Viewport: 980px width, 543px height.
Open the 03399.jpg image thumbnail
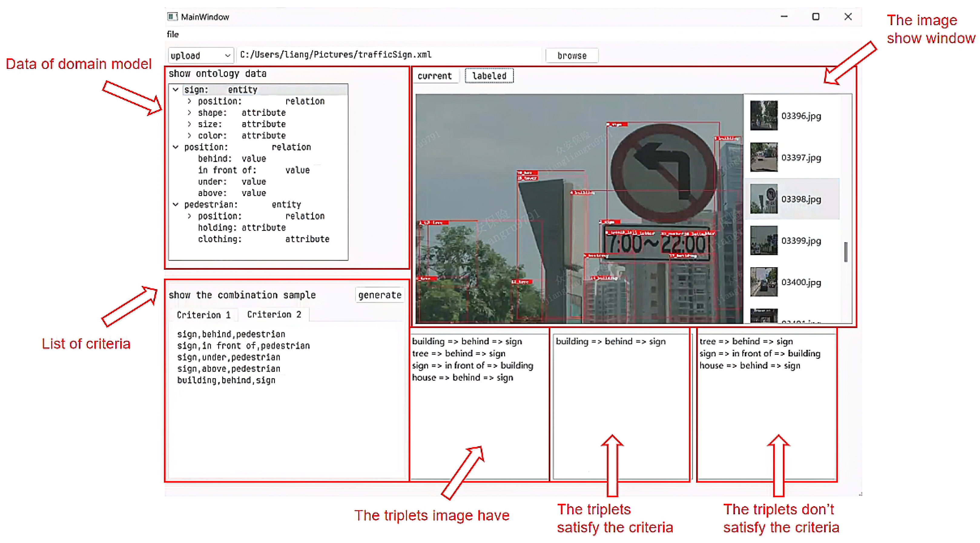pos(764,241)
